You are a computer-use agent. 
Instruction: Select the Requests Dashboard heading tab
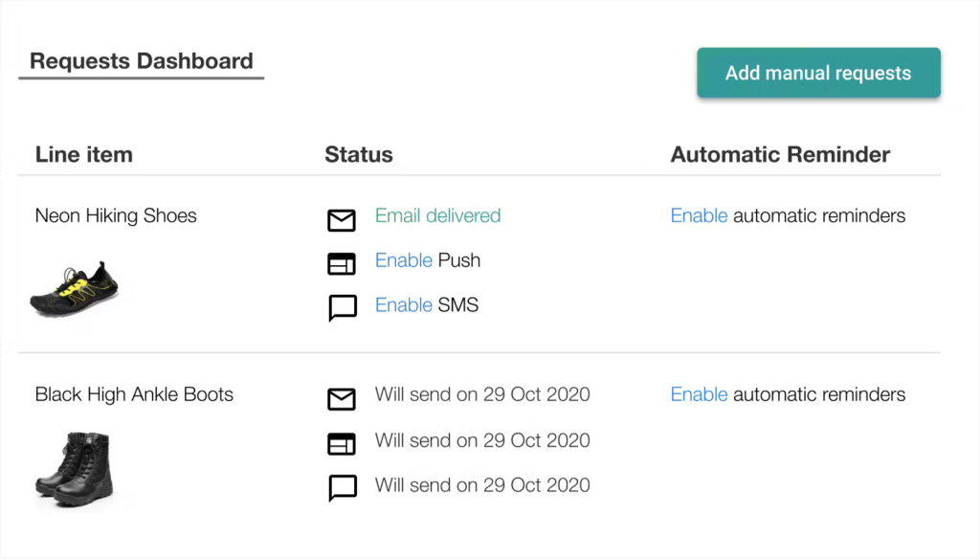pos(142,61)
